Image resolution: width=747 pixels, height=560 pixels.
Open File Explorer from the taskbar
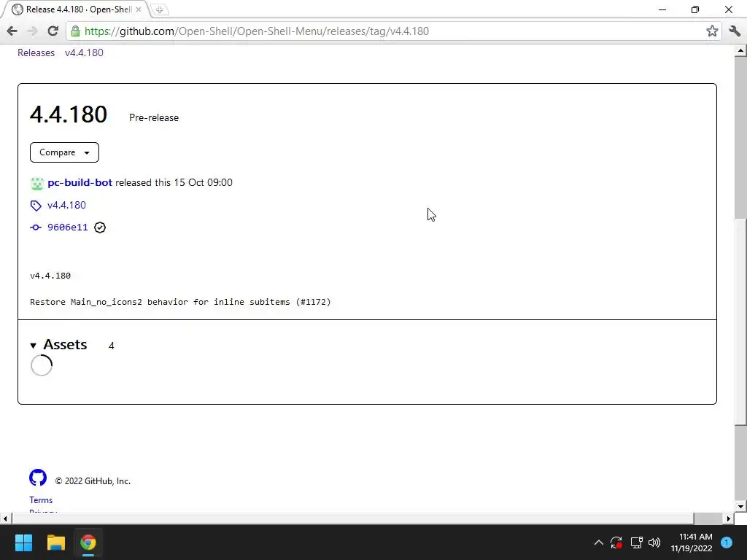pos(55,542)
